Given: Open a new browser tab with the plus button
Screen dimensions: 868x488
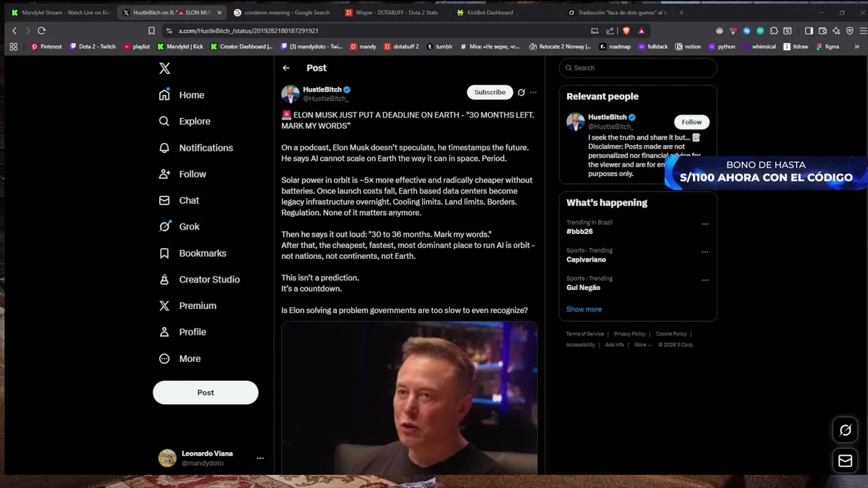Looking at the screenshot, I should click(x=681, y=12).
